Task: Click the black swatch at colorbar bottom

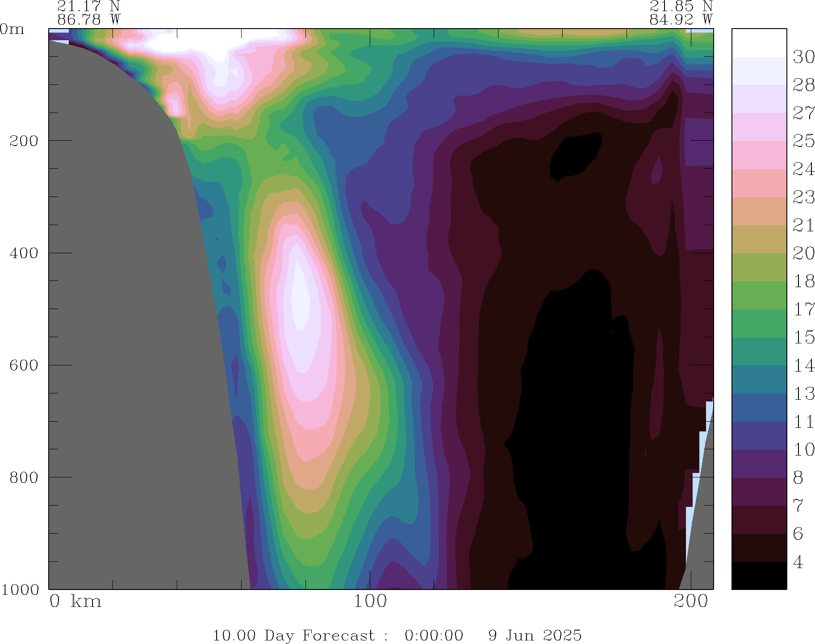Action: [x=759, y=576]
